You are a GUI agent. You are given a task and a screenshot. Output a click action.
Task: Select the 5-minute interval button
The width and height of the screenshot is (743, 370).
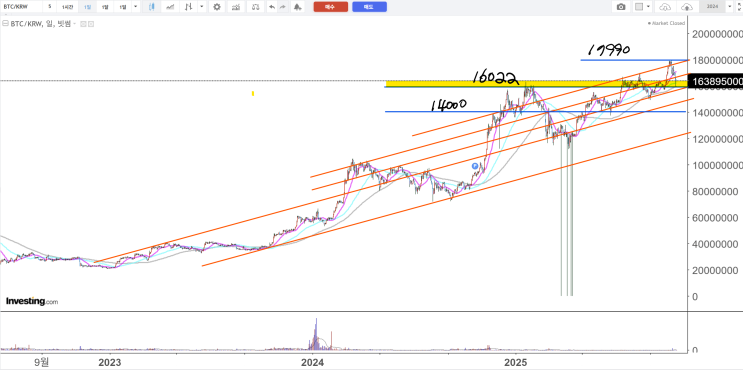tap(49, 7)
